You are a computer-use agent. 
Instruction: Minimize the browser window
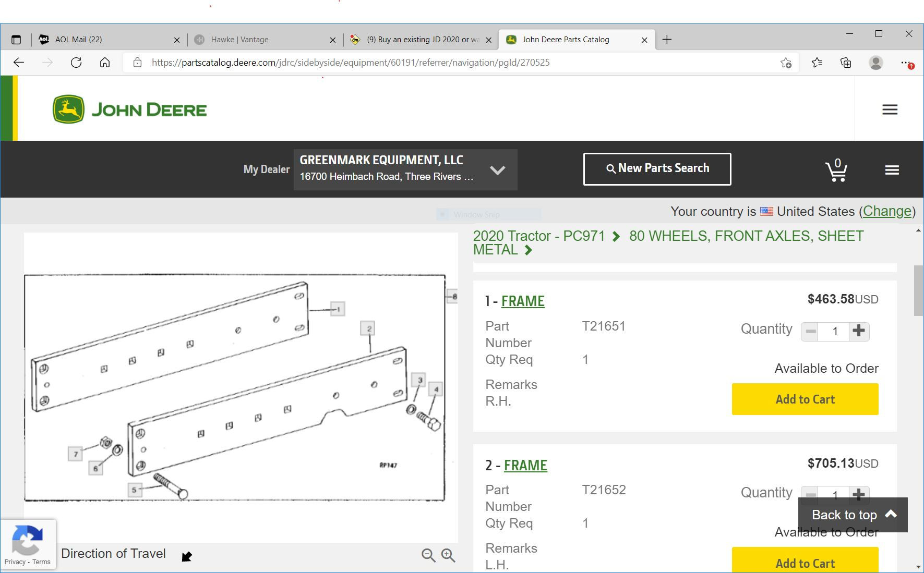849,34
